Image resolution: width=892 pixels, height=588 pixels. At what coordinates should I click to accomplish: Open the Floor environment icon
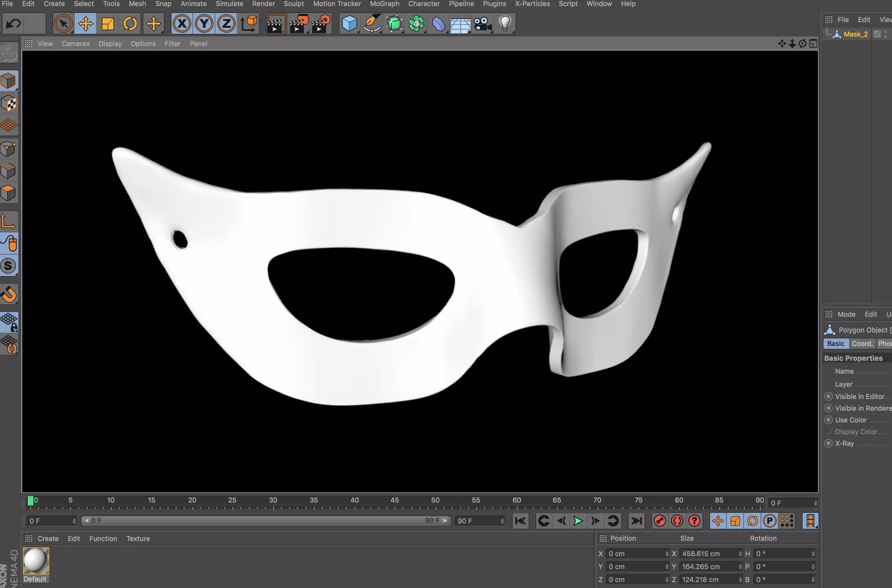tap(460, 25)
